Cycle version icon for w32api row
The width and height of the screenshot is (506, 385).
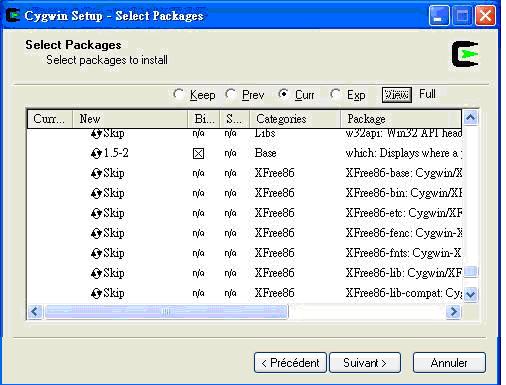tap(96, 134)
